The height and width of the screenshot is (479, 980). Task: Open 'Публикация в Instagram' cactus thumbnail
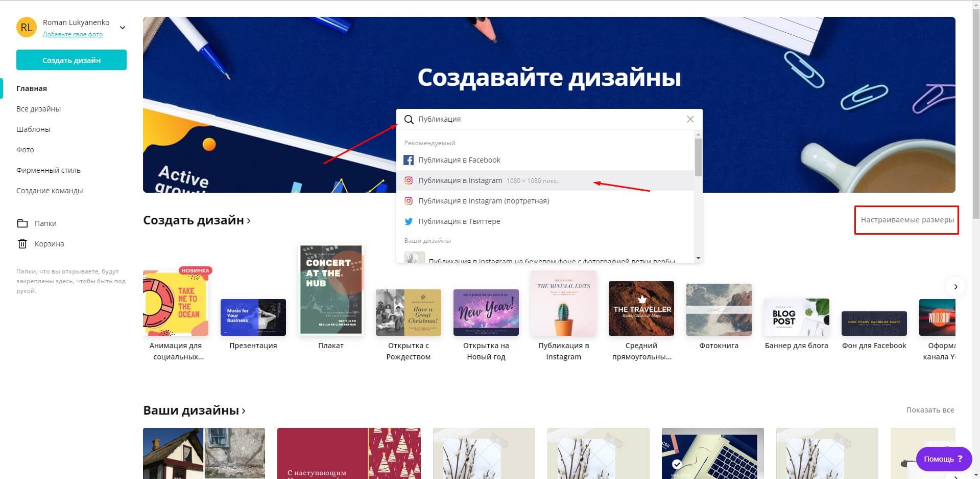click(x=564, y=303)
